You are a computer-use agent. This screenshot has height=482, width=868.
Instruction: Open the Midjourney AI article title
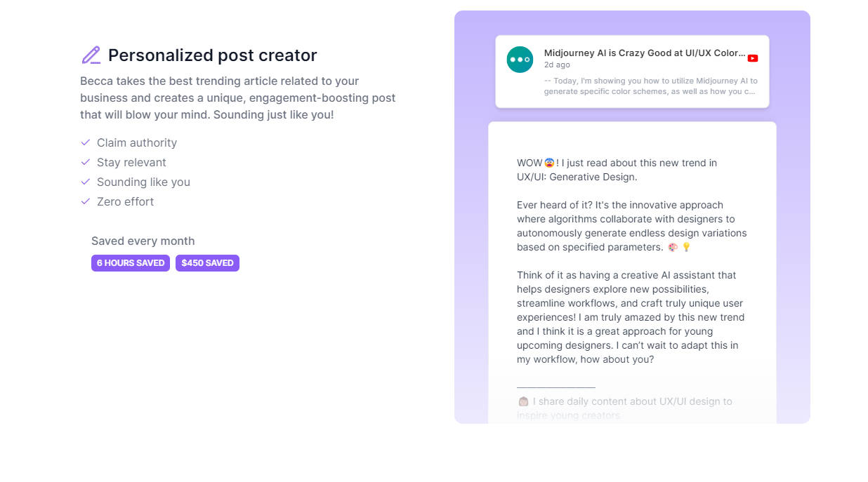[x=644, y=53]
